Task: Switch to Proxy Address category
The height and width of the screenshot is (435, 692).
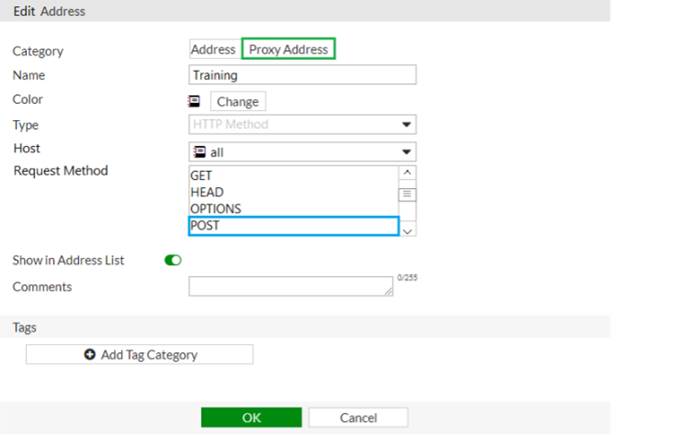Action: [289, 49]
